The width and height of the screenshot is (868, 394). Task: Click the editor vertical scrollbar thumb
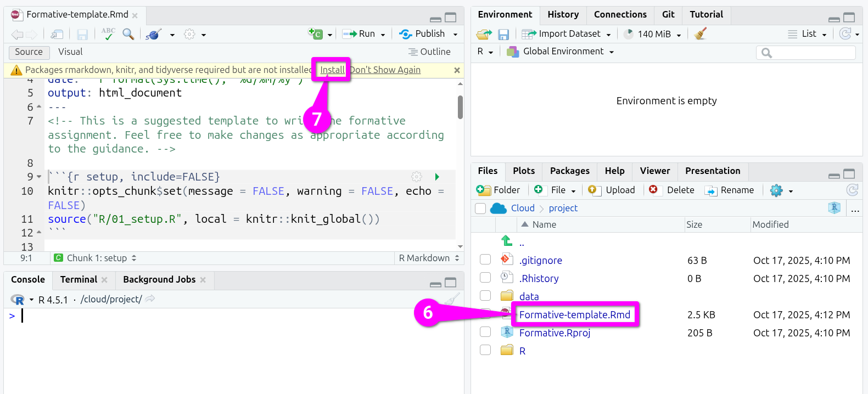[460, 107]
